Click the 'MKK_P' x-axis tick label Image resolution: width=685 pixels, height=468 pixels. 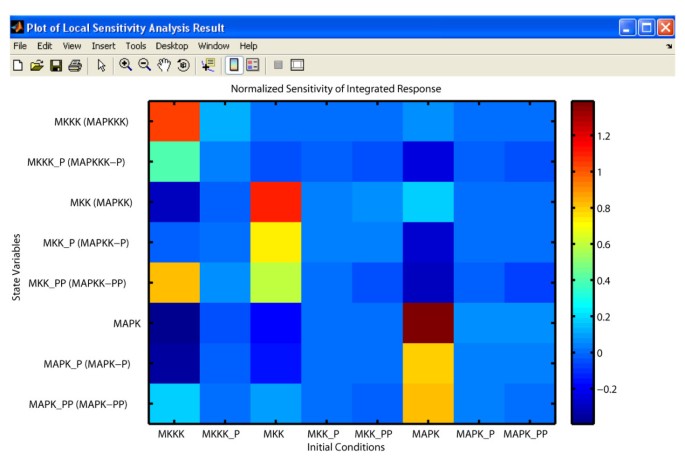pos(323,434)
